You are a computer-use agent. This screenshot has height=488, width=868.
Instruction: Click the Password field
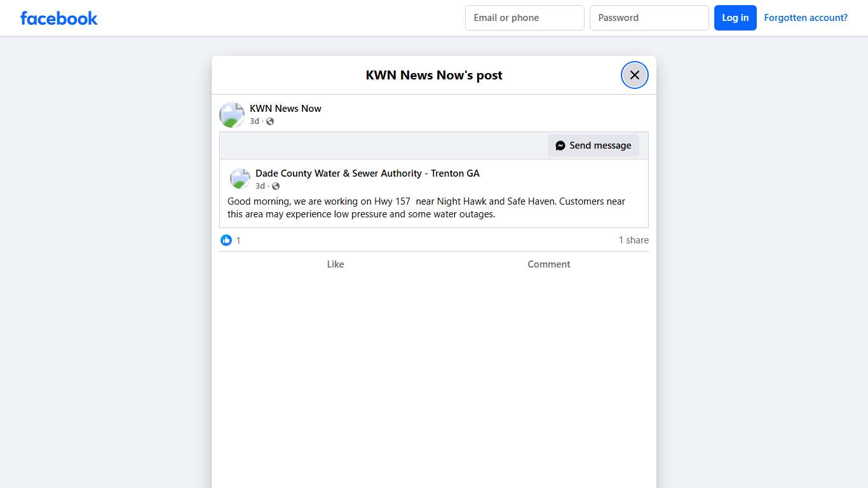[649, 17]
